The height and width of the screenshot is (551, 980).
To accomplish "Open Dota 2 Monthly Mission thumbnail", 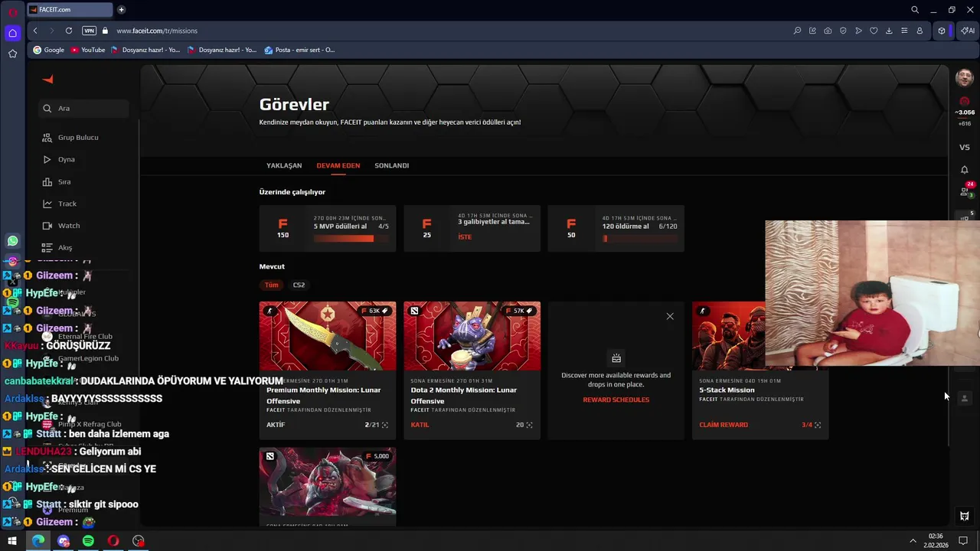I will [x=472, y=336].
